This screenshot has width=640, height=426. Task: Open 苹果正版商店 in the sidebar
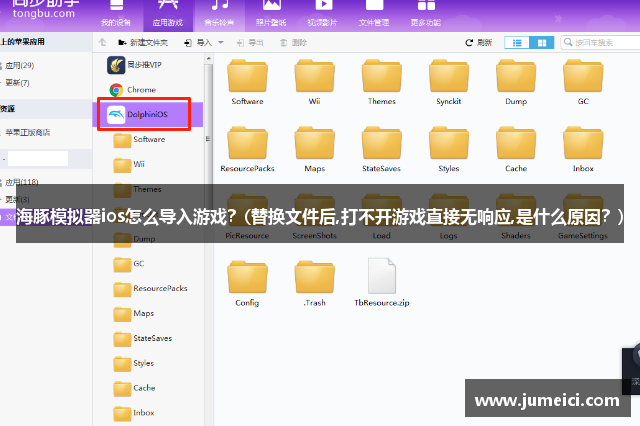click(x=27, y=133)
